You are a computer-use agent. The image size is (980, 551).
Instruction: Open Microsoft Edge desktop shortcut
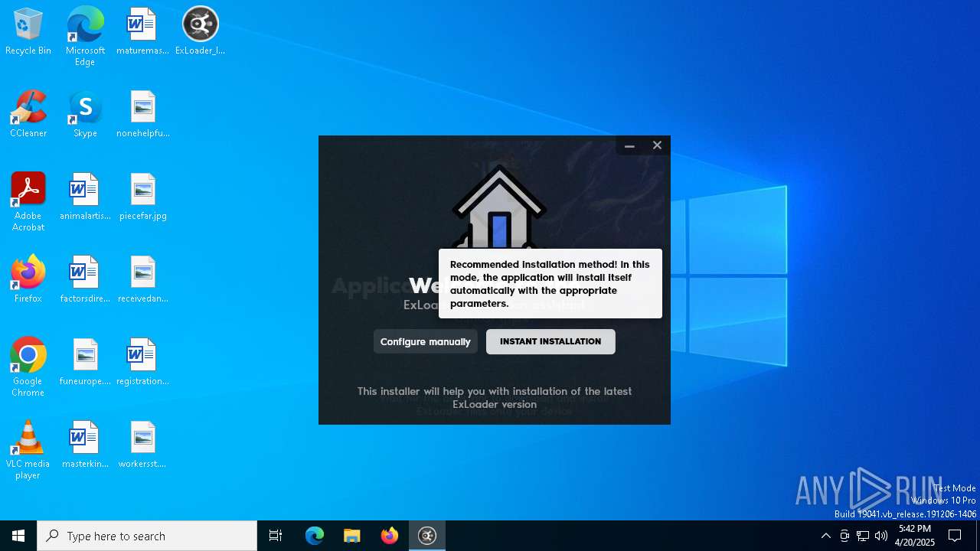(x=85, y=37)
